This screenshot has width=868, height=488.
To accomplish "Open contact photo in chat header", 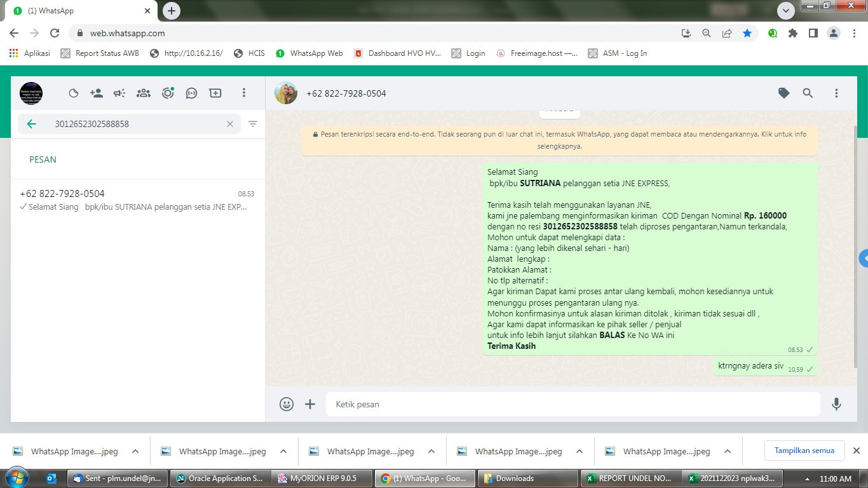I will (x=286, y=93).
